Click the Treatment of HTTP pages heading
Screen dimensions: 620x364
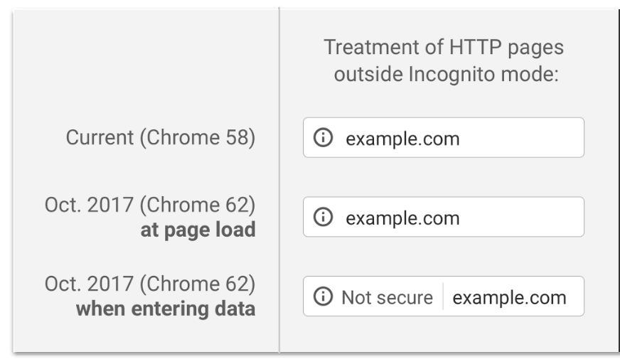point(444,48)
